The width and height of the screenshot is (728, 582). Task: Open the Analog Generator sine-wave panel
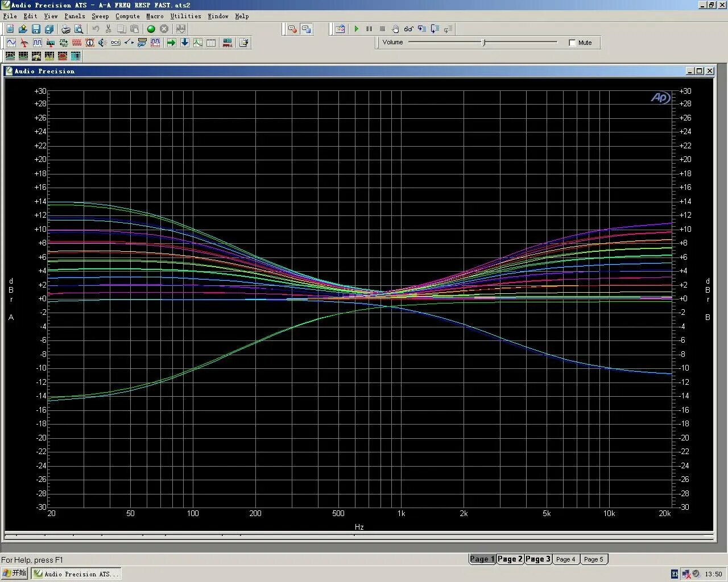11,43
